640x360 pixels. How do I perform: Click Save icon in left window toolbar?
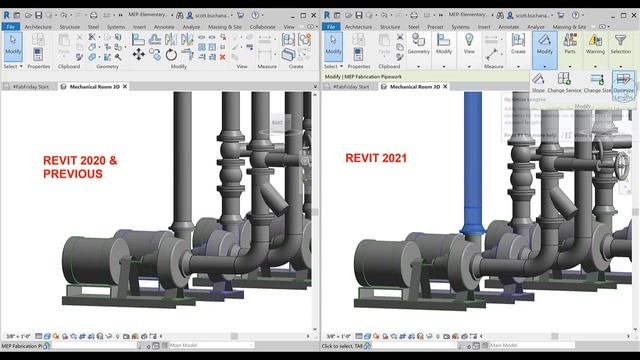[x=38, y=15]
